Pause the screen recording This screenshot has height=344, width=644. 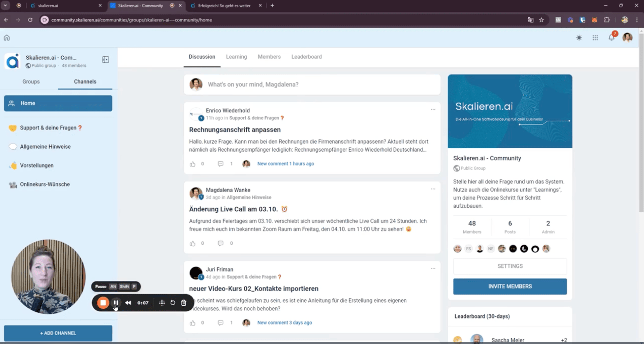tap(116, 303)
